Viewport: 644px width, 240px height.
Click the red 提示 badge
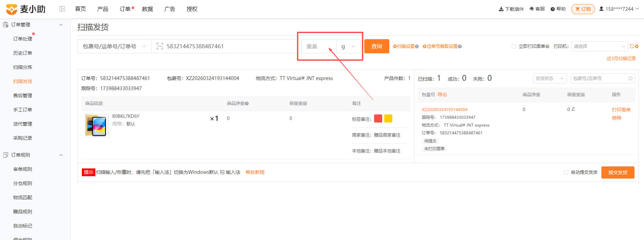89,172
